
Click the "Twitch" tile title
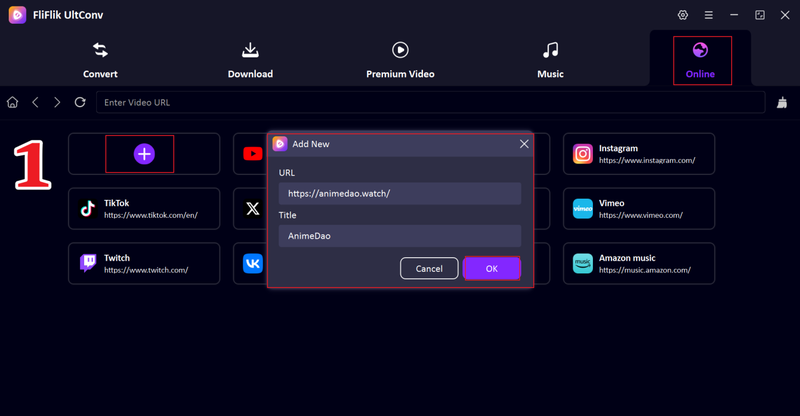tap(117, 258)
